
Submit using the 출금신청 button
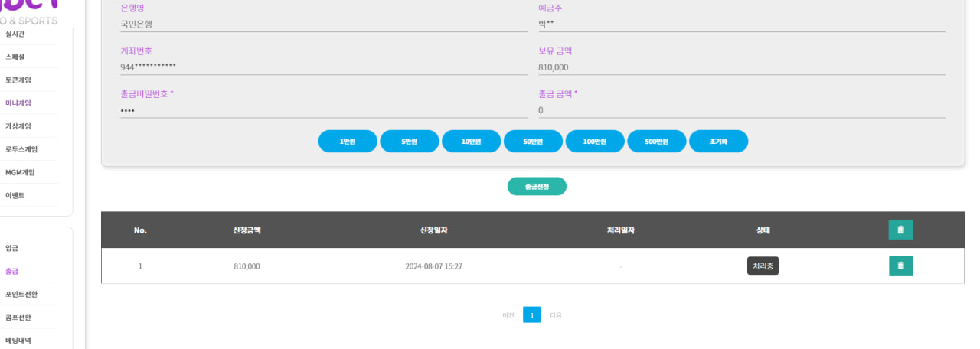(x=537, y=186)
